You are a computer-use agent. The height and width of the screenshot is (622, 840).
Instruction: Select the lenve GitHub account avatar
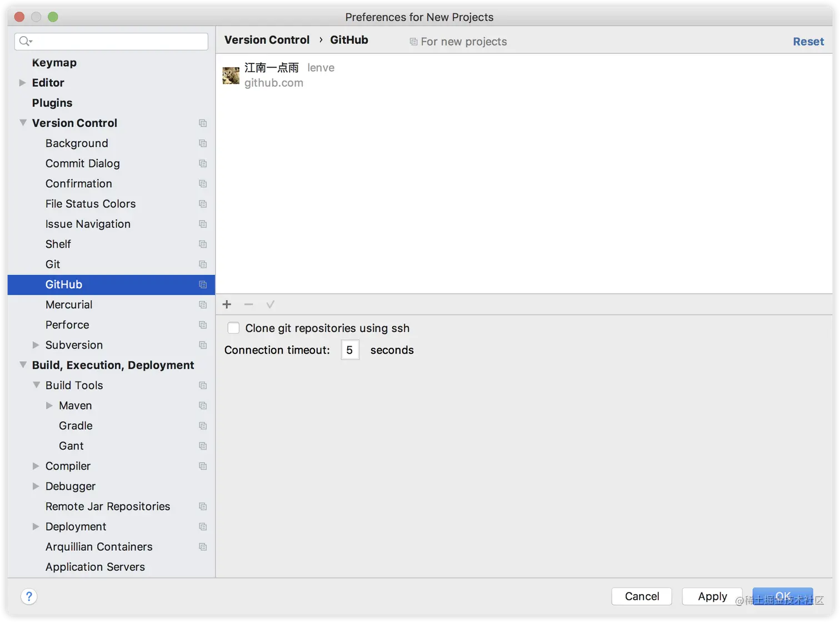pos(231,75)
